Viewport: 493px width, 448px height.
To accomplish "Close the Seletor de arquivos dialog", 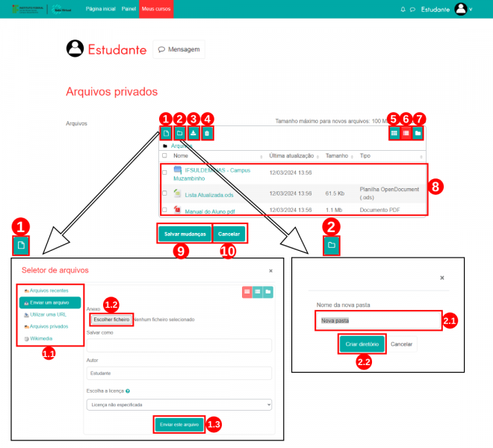I will 270,271.
